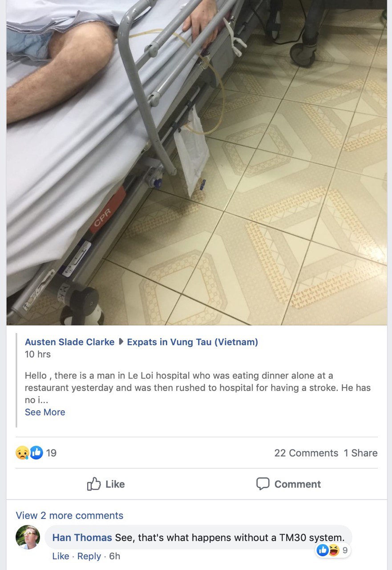Show the 19 reactions count list
Image resolution: width=392 pixels, height=570 pixels.
51,453
